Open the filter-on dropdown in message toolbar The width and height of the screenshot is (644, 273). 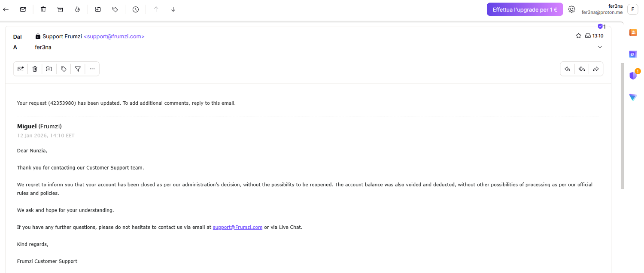point(78,69)
